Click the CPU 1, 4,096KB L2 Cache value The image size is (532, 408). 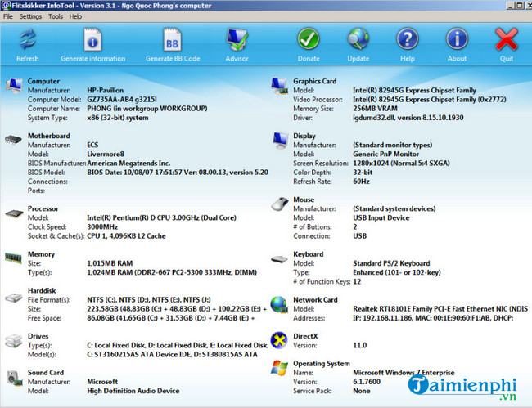(126, 236)
